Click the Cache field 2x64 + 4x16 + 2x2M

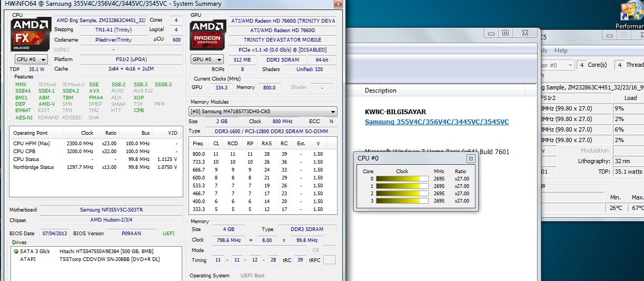pyautogui.click(x=131, y=69)
